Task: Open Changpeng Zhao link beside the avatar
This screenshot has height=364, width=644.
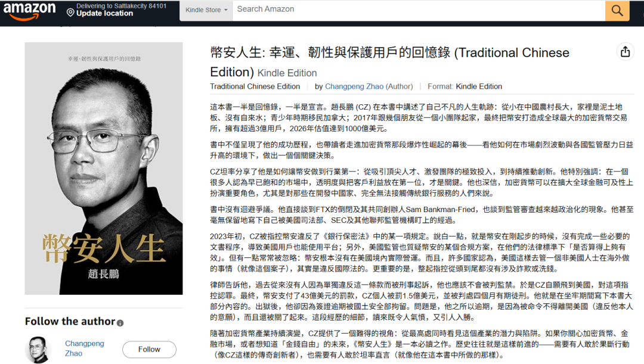Action: [85, 349]
